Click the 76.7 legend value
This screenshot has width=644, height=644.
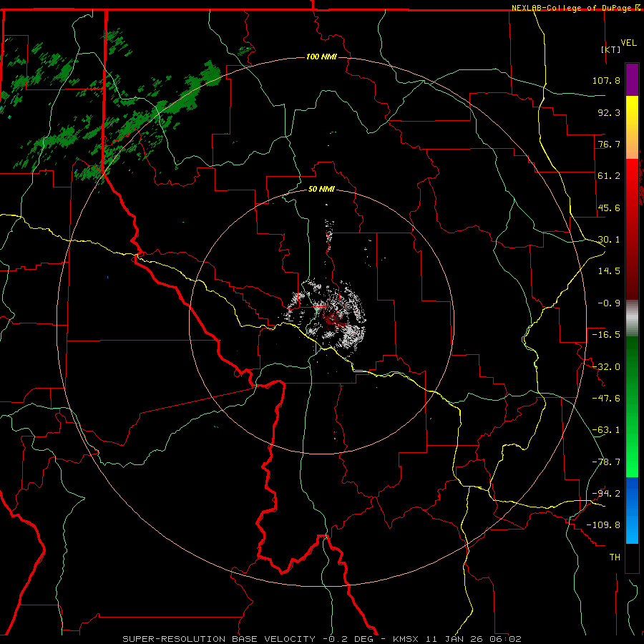[609, 144]
